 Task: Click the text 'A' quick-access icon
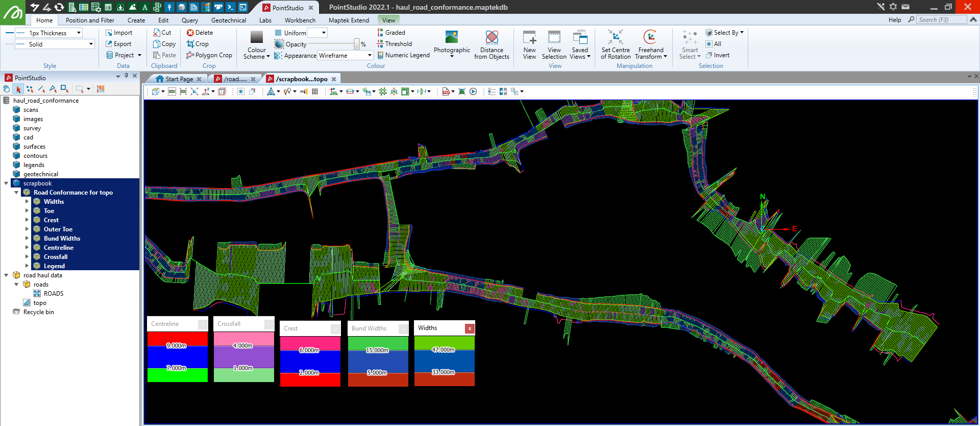click(145, 7)
